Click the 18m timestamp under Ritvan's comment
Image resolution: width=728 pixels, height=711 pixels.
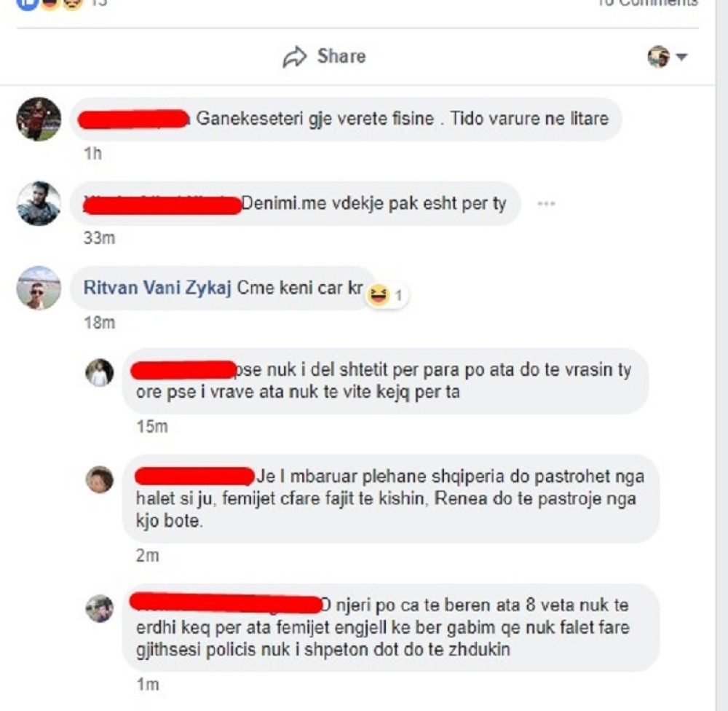[99, 323]
